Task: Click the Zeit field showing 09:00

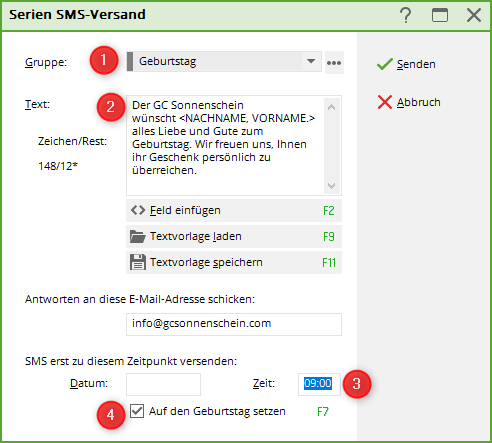Action: pyautogui.click(x=319, y=384)
